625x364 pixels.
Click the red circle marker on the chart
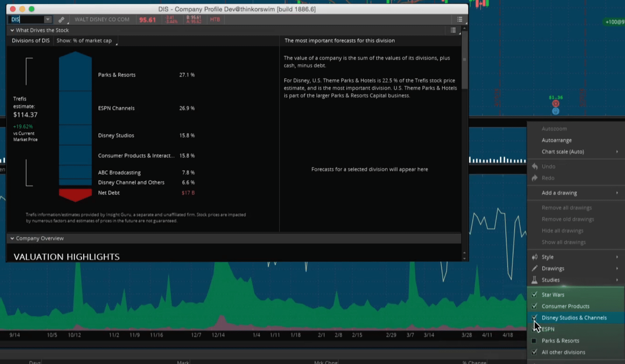pos(555,104)
